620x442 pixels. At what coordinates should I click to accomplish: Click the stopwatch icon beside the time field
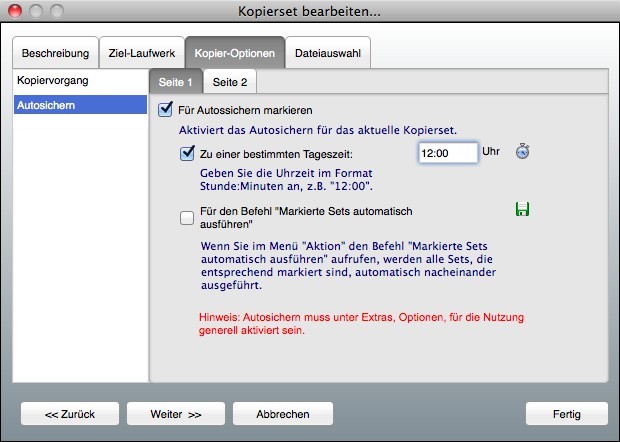tap(522, 152)
